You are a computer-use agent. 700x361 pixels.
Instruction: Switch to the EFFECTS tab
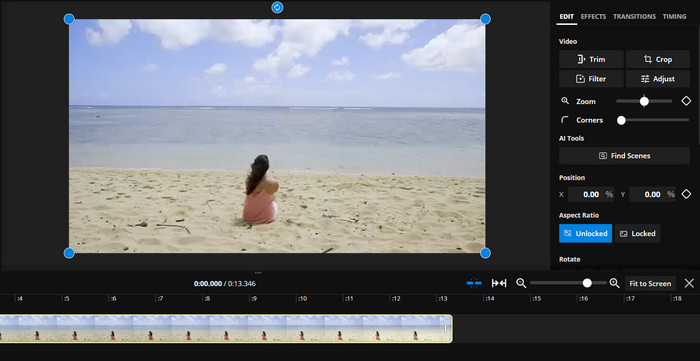593,17
